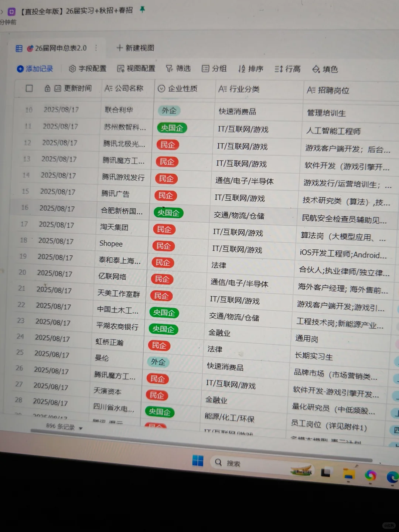Select the Shopee cell
The image size is (399, 532).
tap(111, 243)
